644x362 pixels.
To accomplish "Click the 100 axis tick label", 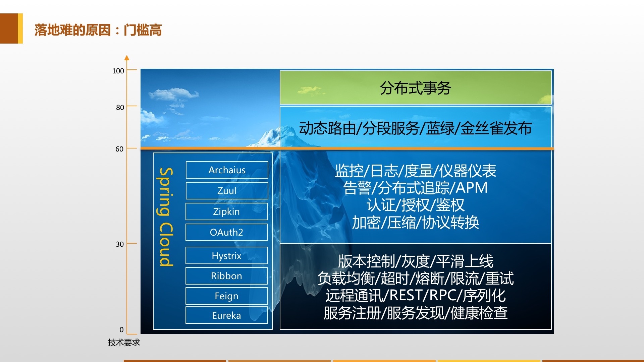I will [x=118, y=71].
